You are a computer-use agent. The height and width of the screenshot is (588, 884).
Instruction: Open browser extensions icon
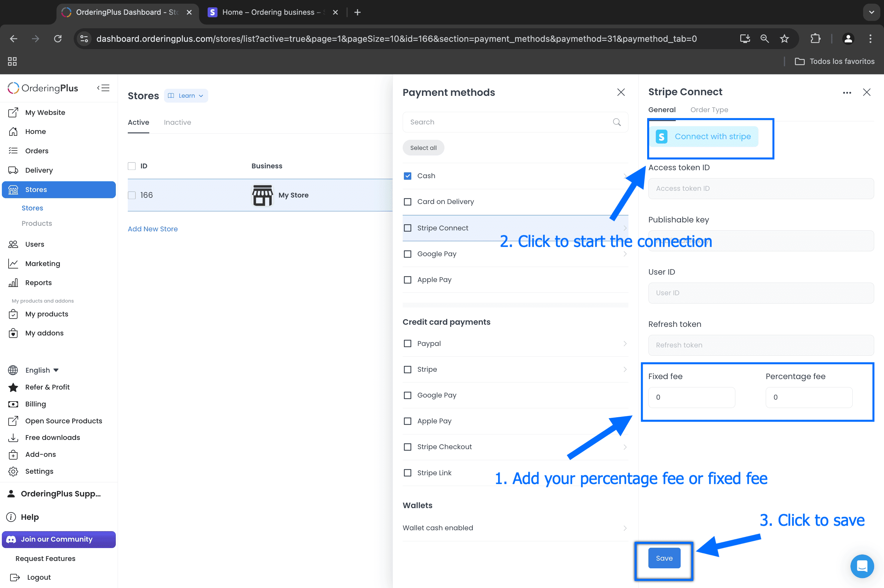815,39
